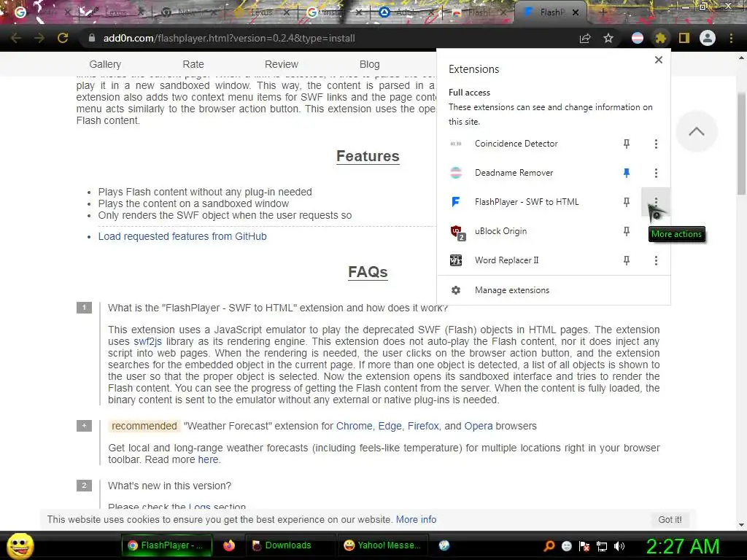The height and width of the screenshot is (560, 747).
Task: View site information lock icon
Action: [92, 38]
